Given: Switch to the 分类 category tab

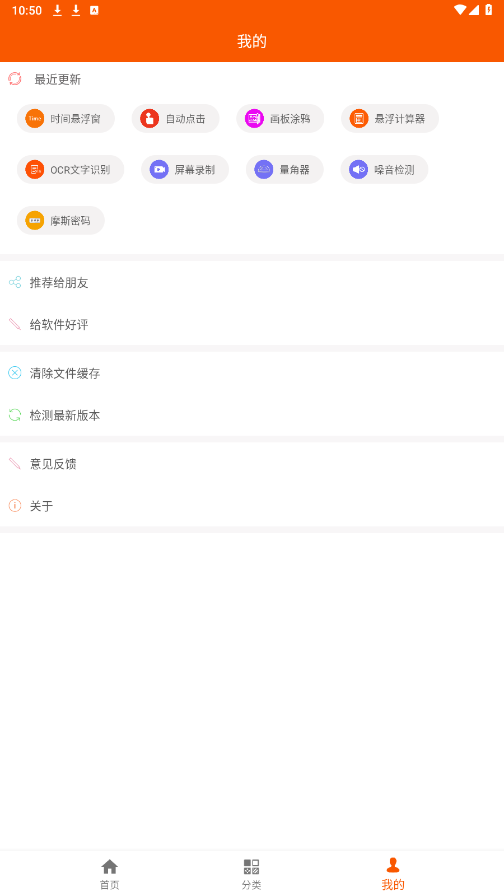Looking at the screenshot, I should point(251,874).
